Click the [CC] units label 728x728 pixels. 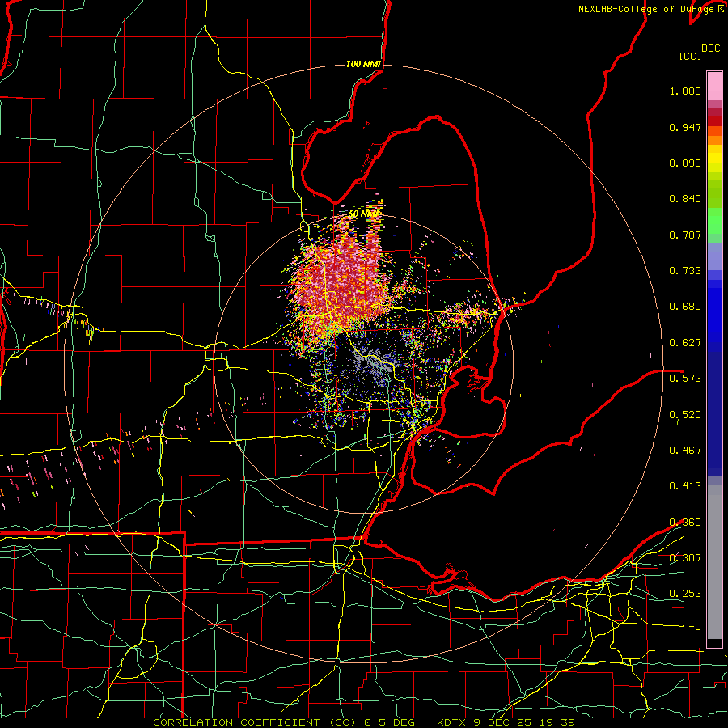tap(690, 56)
